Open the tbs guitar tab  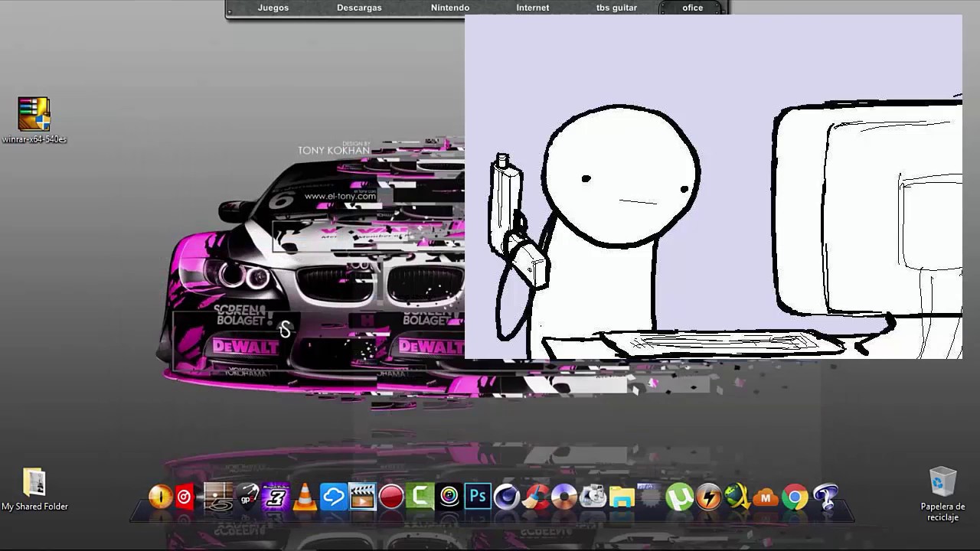click(616, 8)
